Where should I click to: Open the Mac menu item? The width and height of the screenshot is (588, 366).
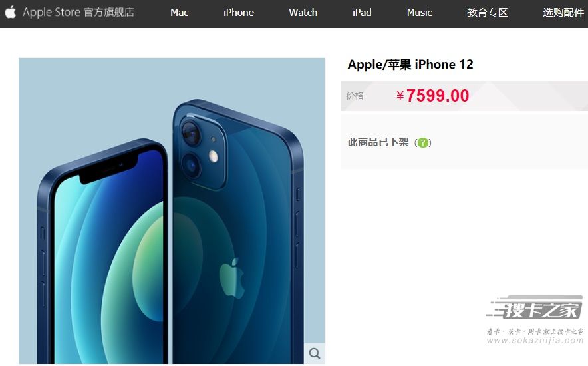pos(179,13)
